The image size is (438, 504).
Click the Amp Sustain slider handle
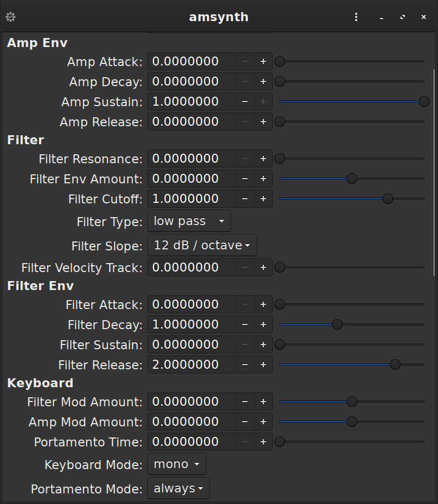pyautogui.click(x=424, y=101)
